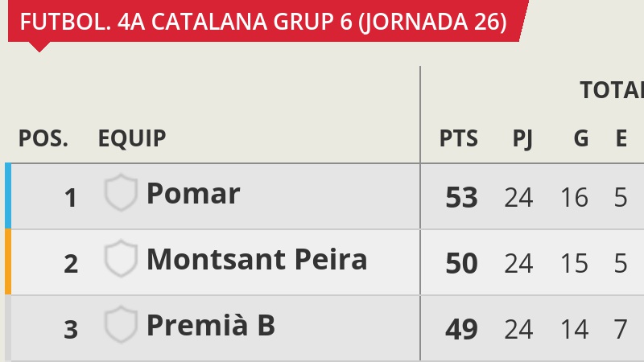This screenshot has height=362, width=644.
Task: Click the POS. column header
Action: tap(43, 138)
